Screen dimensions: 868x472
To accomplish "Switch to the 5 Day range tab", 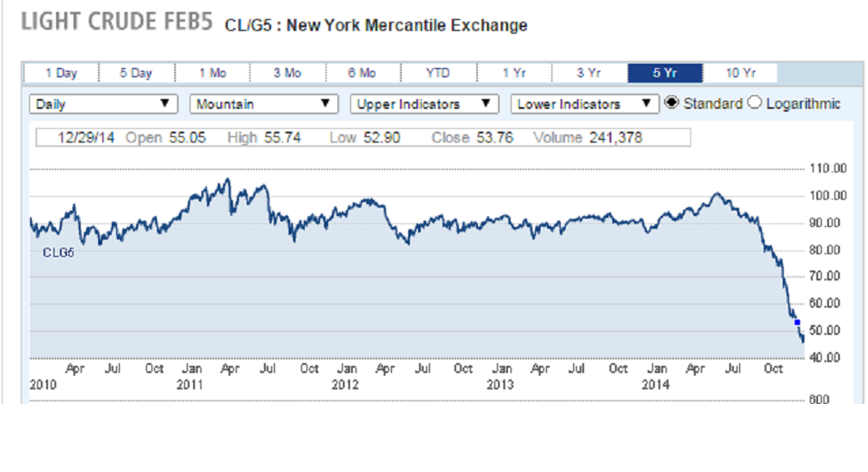I will [136, 74].
